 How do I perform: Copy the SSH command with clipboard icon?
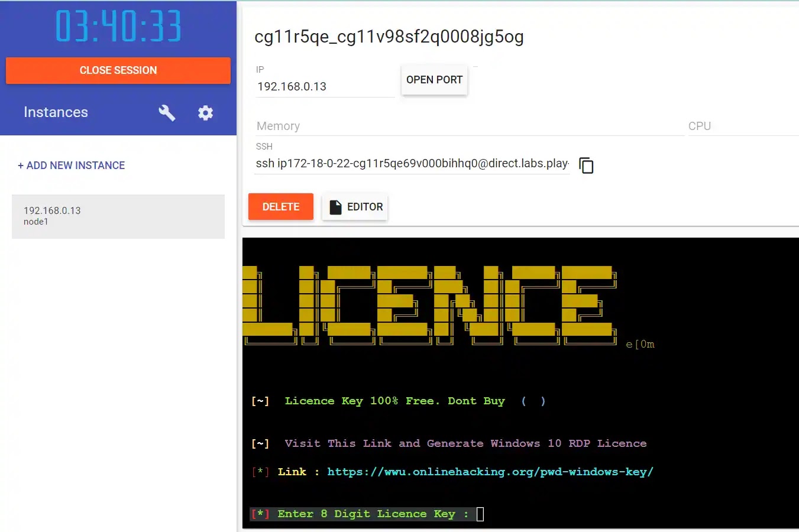(586, 166)
